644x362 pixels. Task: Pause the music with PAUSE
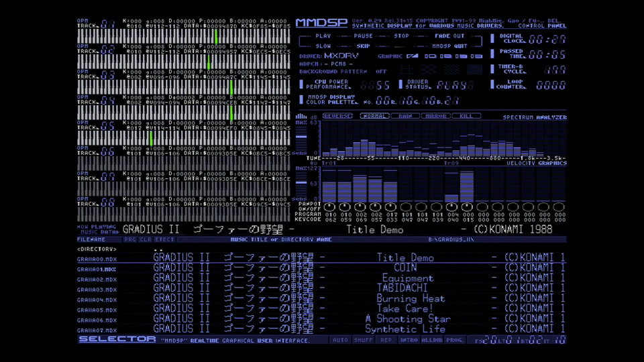point(363,36)
